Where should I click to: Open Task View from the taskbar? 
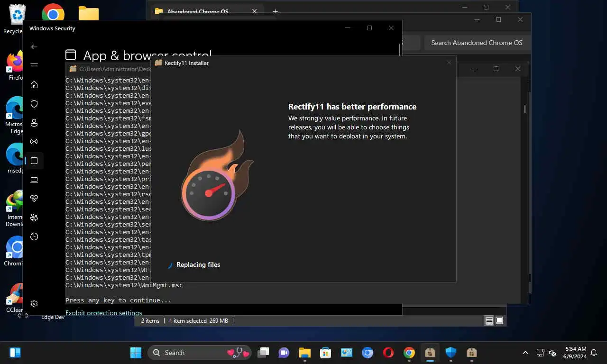[263, 353]
